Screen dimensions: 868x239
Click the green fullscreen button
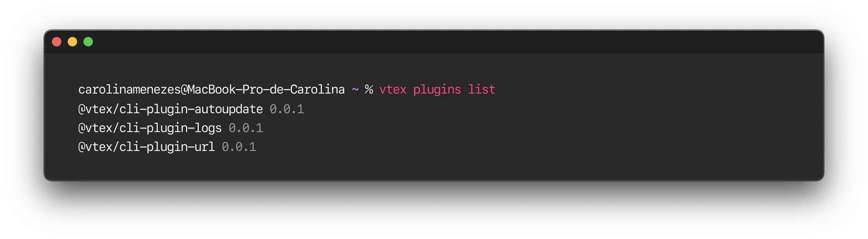[88, 41]
